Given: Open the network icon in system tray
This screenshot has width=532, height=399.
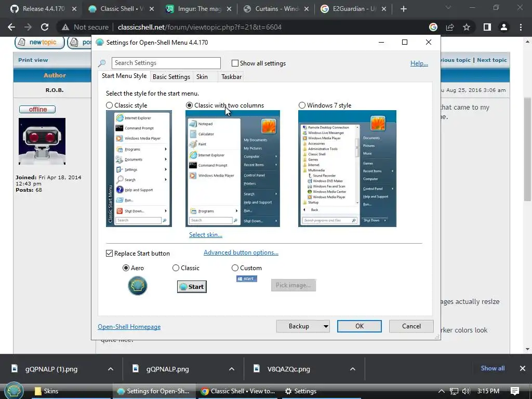Looking at the screenshot, I should pos(454,391).
